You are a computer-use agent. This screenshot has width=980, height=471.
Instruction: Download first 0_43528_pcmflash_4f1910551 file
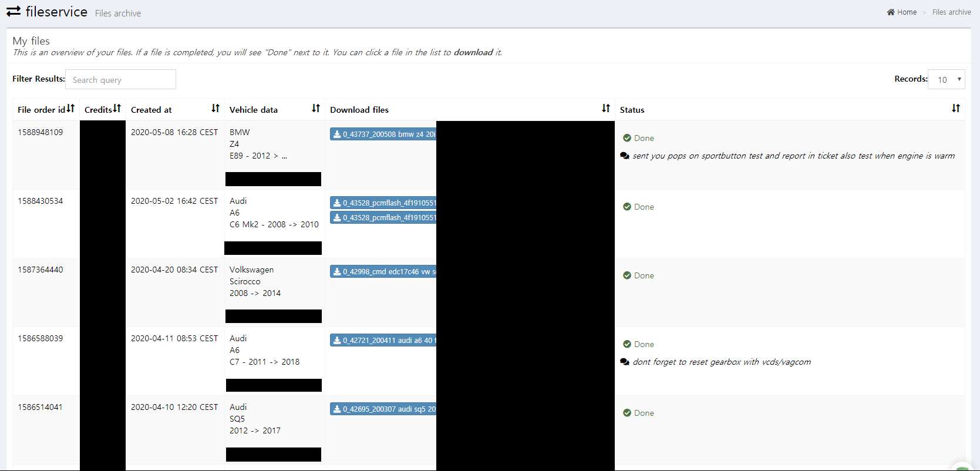click(x=383, y=203)
